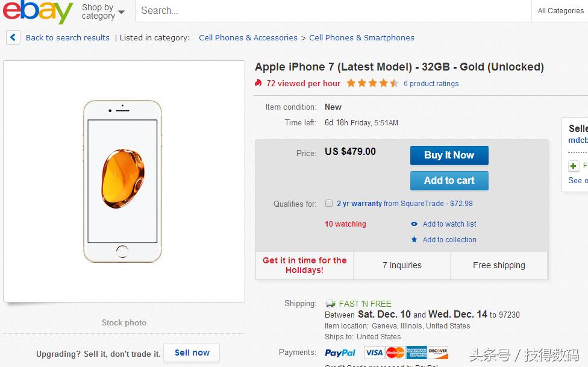The image size is (588, 367).
Task: Click the PayPal payment icon
Action: [340, 353]
